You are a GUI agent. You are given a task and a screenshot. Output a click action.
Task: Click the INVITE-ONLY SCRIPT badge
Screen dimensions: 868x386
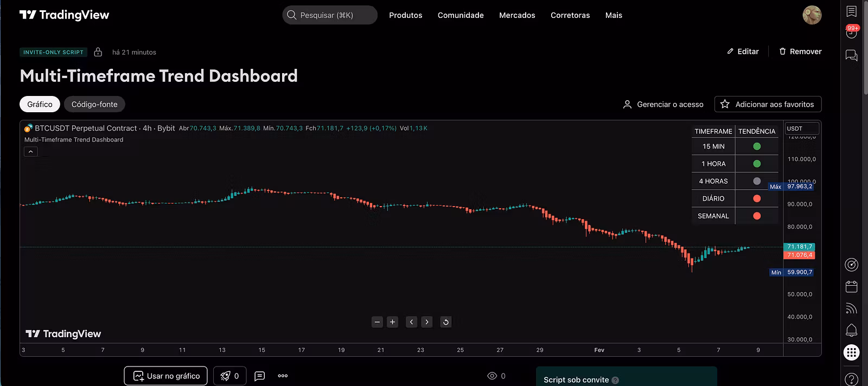coord(54,52)
